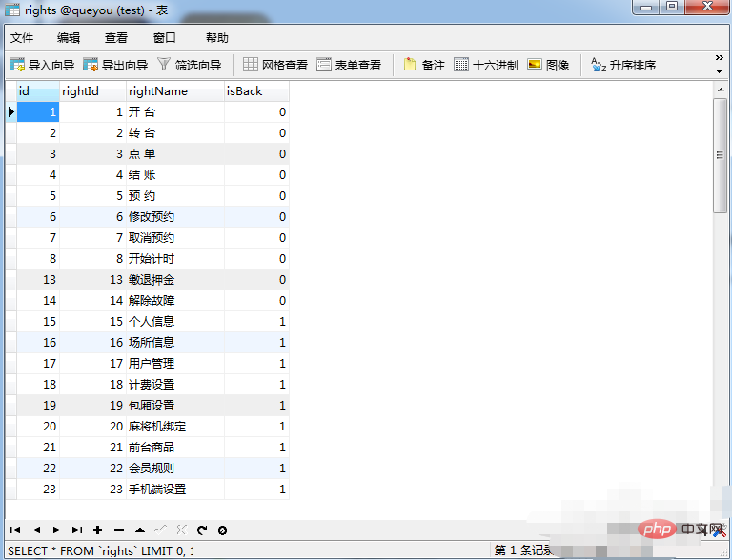Select the current row indicator arrow

tap(11, 112)
